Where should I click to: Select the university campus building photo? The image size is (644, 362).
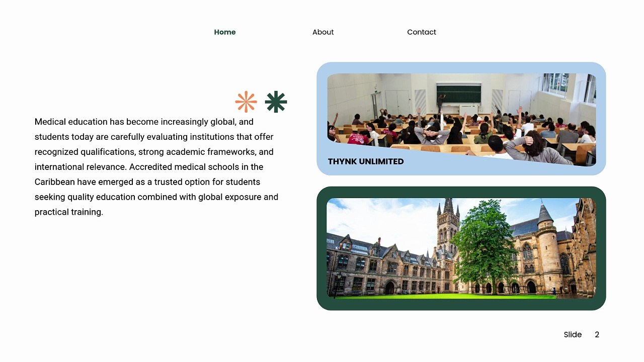(461, 248)
